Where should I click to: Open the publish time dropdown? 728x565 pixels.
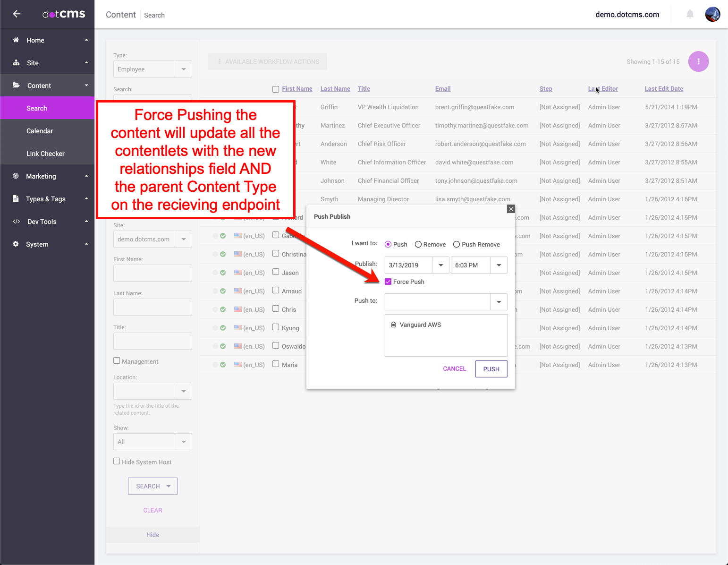[499, 265]
